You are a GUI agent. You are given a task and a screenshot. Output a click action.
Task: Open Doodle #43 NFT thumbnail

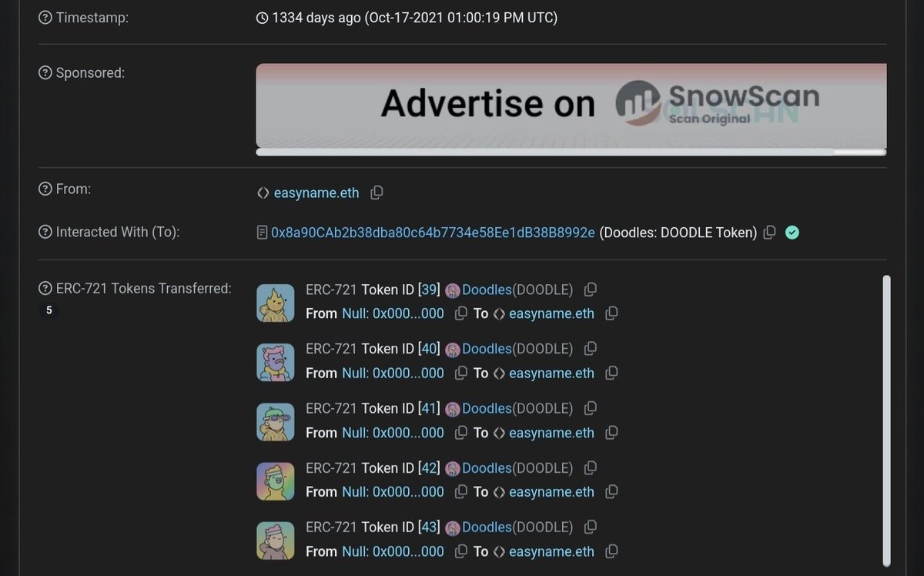pos(276,540)
